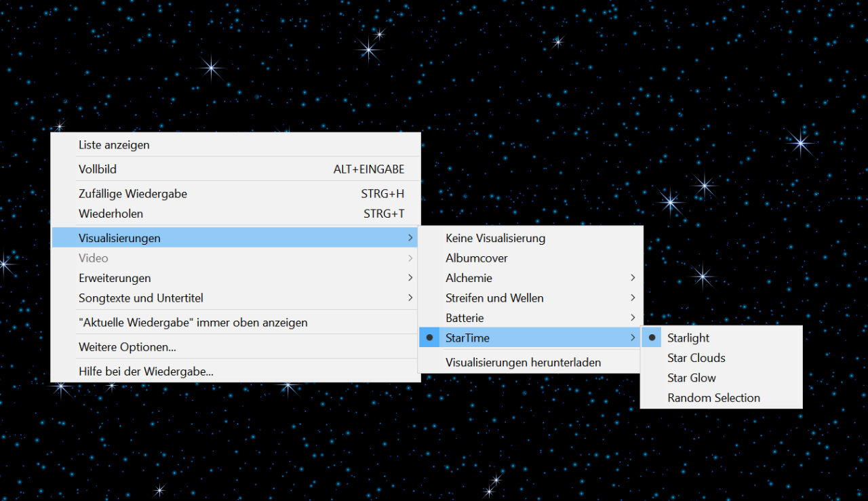Expand the Batterie submenu
The width and height of the screenshot is (868, 501).
pos(530,317)
